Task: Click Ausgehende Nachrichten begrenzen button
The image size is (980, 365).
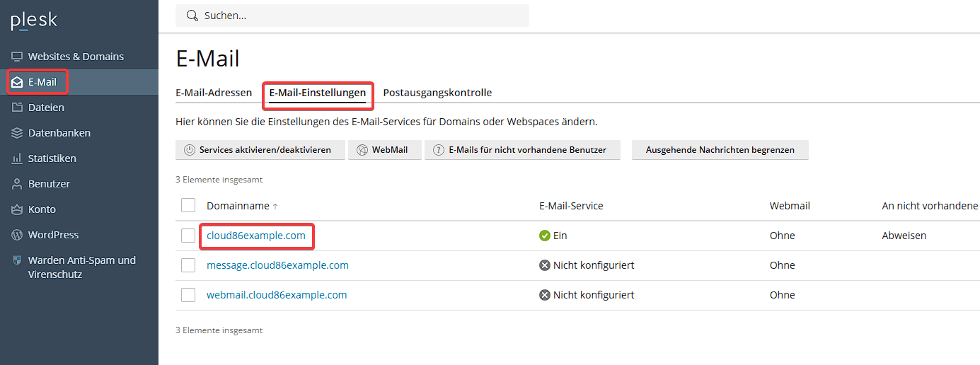Action: (x=720, y=150)
